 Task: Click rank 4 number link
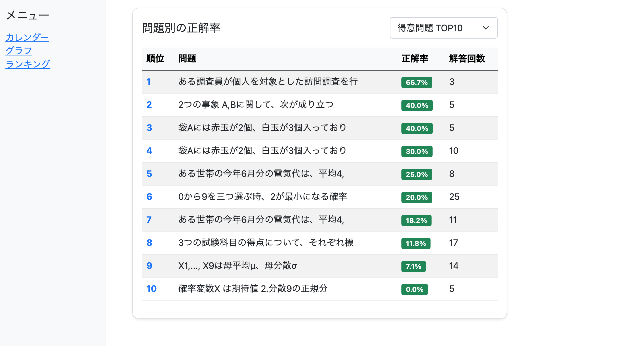coord(149,151)
